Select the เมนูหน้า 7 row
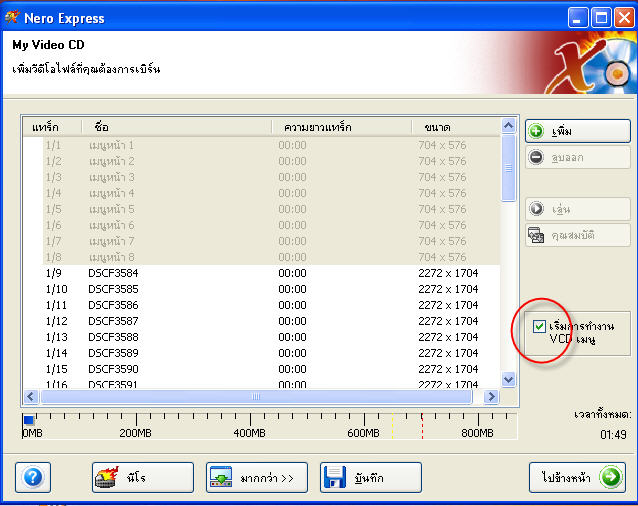 coord(261,241)
